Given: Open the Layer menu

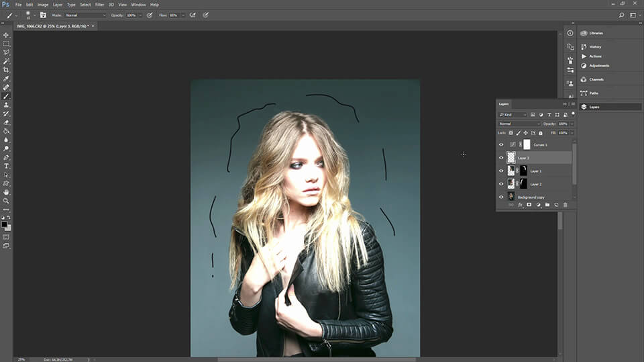Looking at the screenshot, I should (58, 5).
